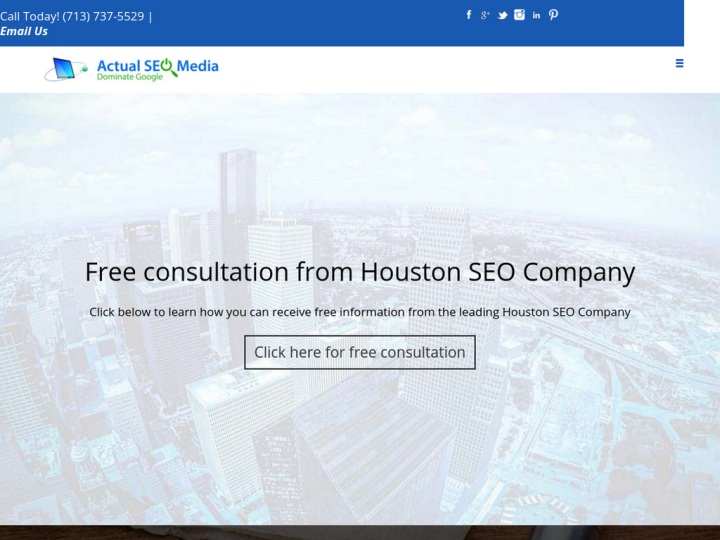
Task: Click the Call Today! text
Action: point(30,16)
